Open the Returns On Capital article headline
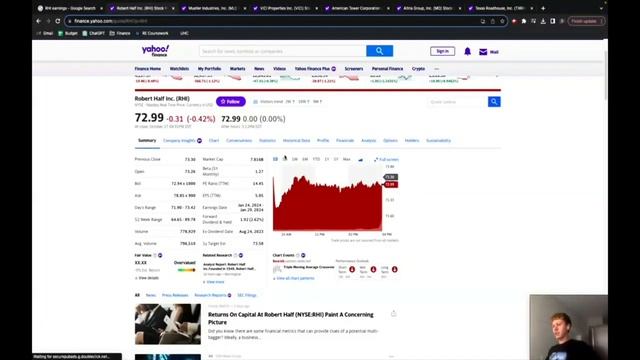 291,318
